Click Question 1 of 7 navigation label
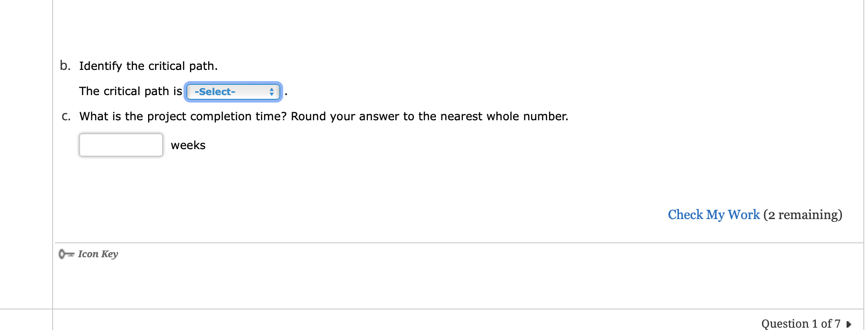Screen dimensions: 868x330 pyautogui.click(x=800, y=323)
